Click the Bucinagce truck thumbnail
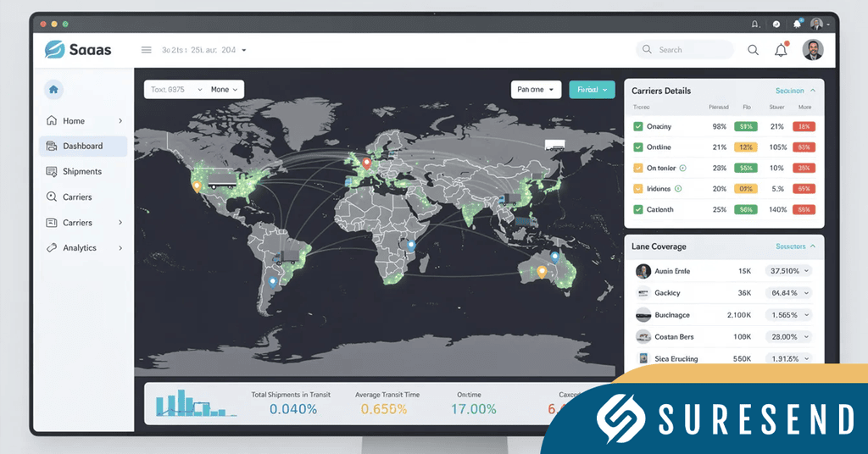 (x=643, y=314)
